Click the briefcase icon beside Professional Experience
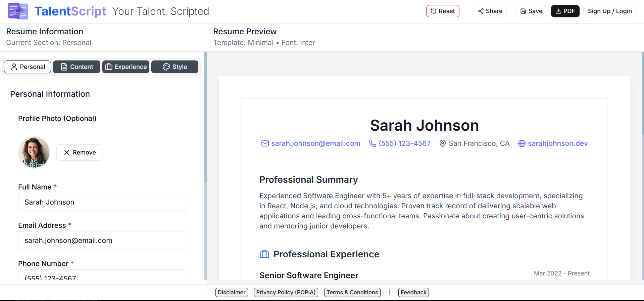644x301 pixels. 264,254
